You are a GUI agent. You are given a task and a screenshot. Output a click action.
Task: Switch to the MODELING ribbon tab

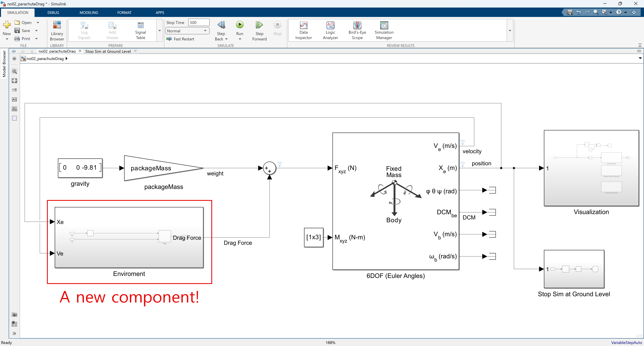point(89,13)
